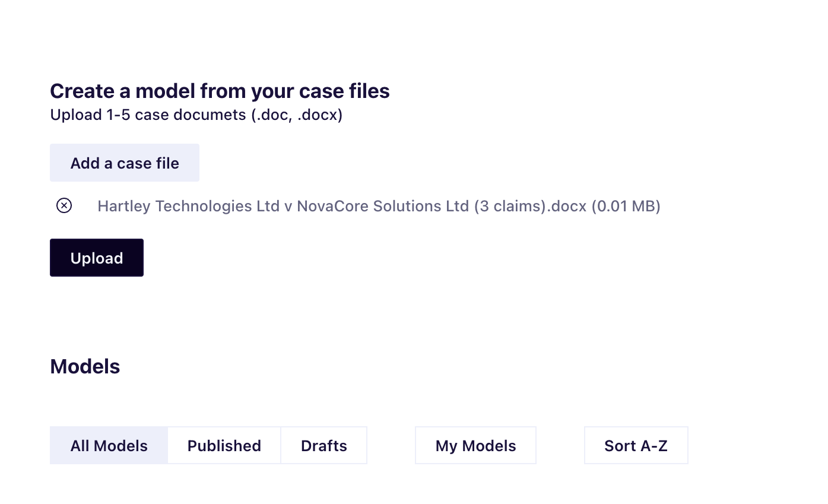Viewport: 828px width, 504px height.
Task: Remove the Hartley Technologies case file
Action: 64,205
